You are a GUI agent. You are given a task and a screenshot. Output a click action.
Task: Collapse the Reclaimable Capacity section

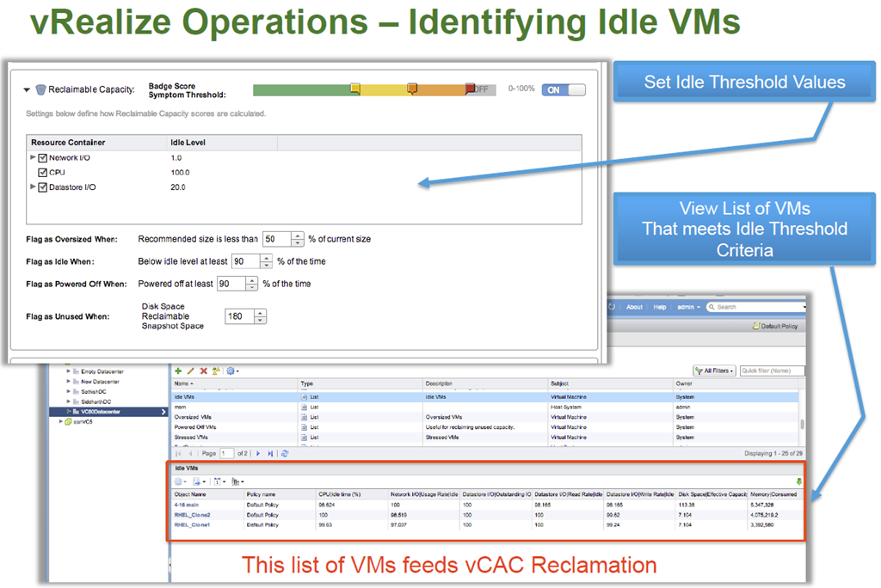(27, 89)
